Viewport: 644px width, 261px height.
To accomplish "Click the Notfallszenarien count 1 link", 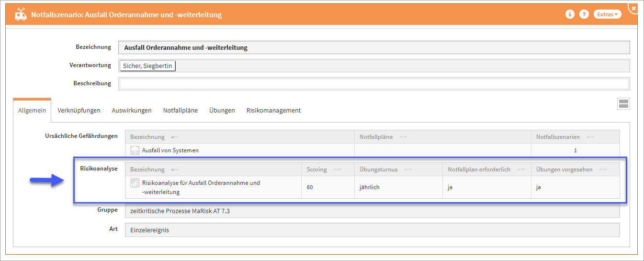I will point(575,150).
